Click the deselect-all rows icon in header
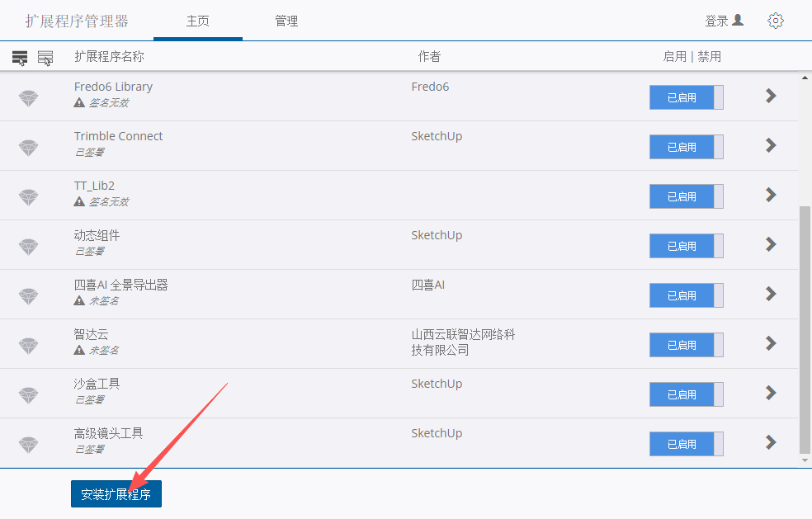This screenshot has width=812, height=519. pos(45,58)
